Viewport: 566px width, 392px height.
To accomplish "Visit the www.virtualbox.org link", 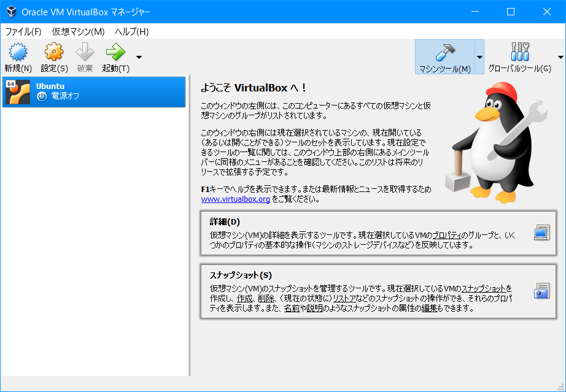I will [x=235, y=199].
